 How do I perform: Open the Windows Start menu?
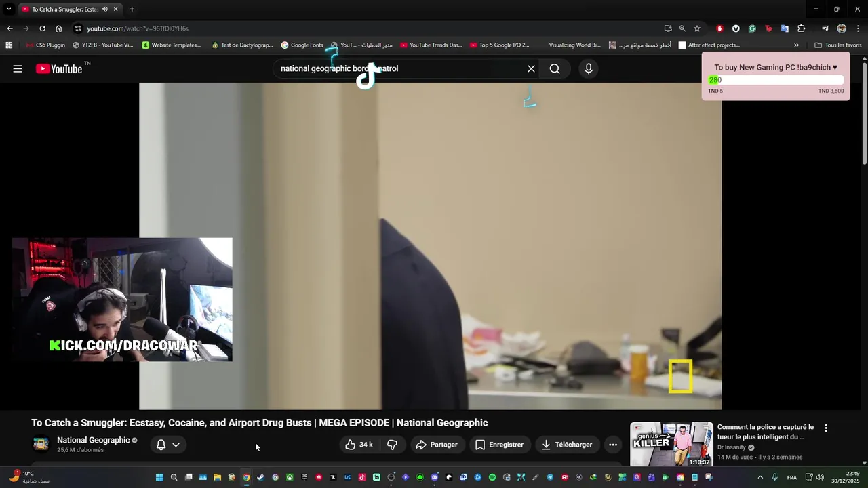click(x=159, y=477)
